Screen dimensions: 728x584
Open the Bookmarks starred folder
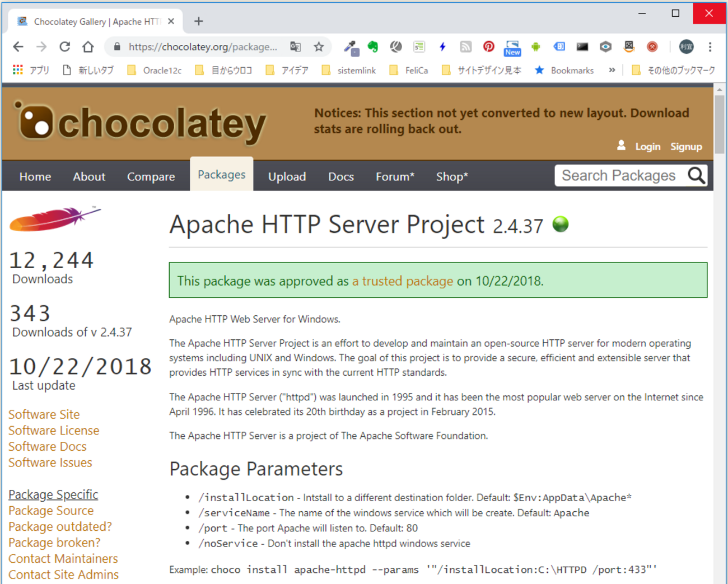[x=564, y=70]
